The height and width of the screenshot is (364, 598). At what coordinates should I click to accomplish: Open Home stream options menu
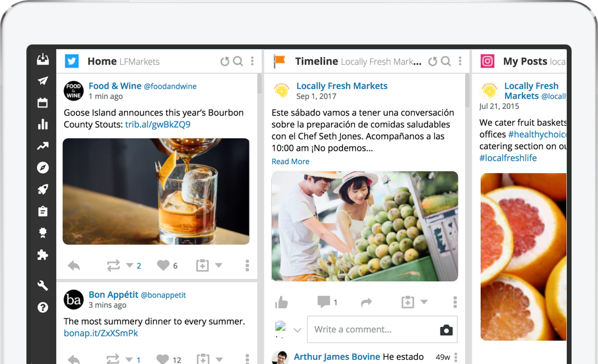tap(252, 61)
